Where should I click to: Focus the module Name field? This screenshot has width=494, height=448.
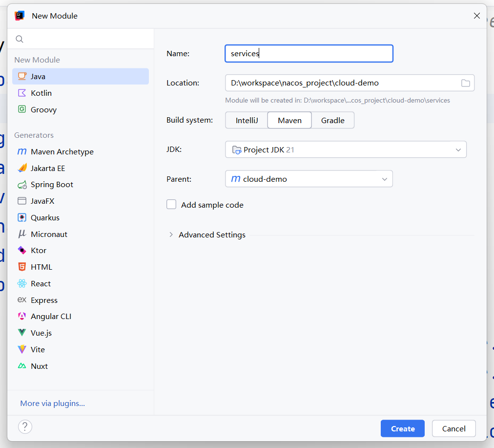309,54
